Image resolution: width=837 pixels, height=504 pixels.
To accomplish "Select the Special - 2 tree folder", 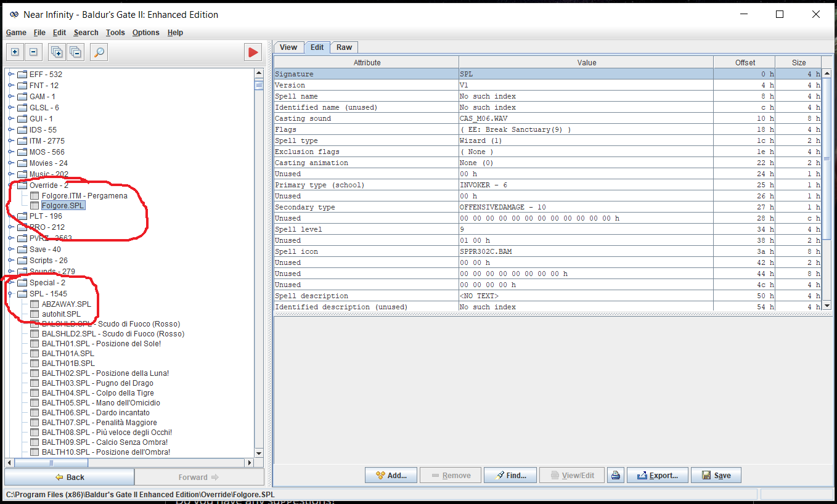I will coord(47,283).
